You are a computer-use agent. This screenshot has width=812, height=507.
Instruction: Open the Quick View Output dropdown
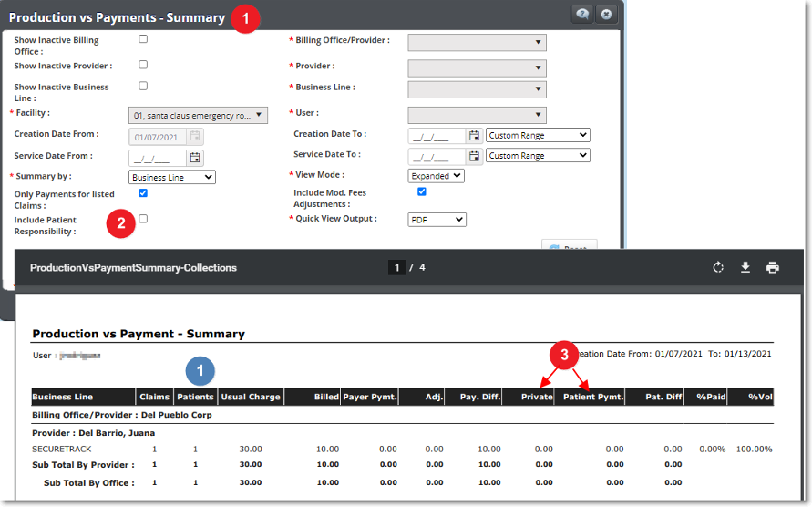437,220
